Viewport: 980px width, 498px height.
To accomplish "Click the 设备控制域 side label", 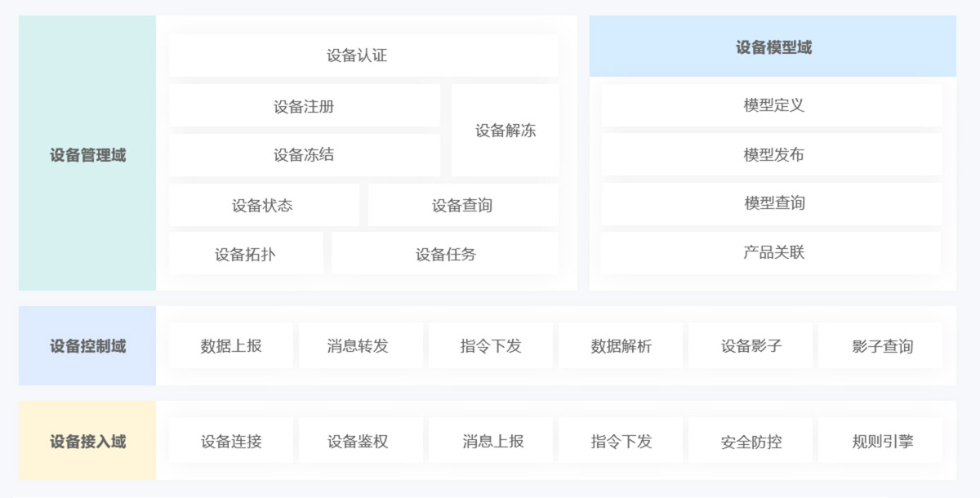I will pos(87,346).
